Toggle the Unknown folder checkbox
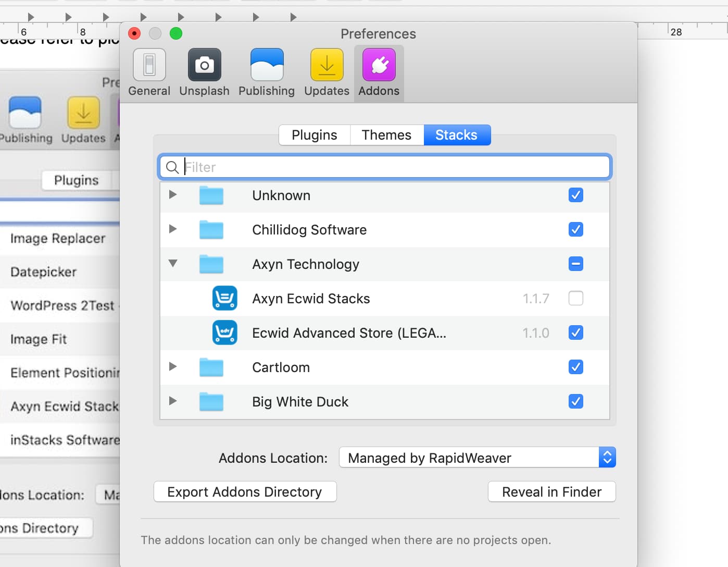The width and height of the screenshot is (728, 567). 576,195
